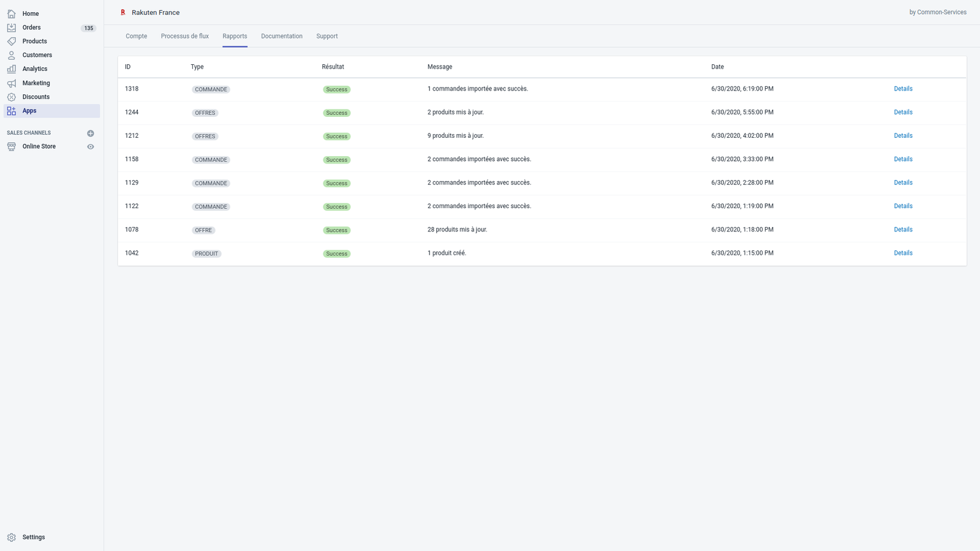Open Details for report 1212
Image resolution: width=980 pixels, height=551 pixels.
point(903,136)
